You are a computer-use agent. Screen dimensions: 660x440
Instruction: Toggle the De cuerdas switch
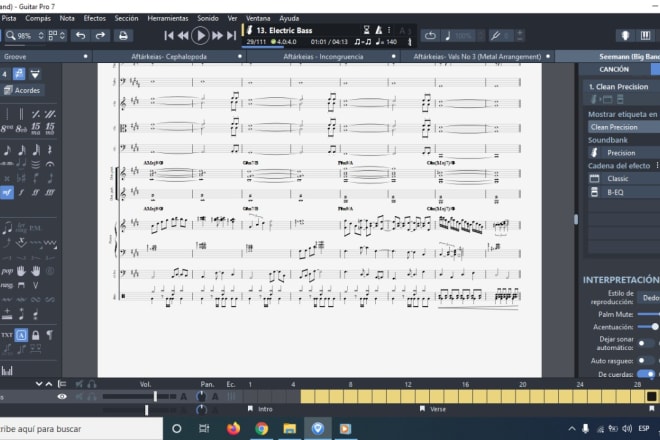point(646,374)
